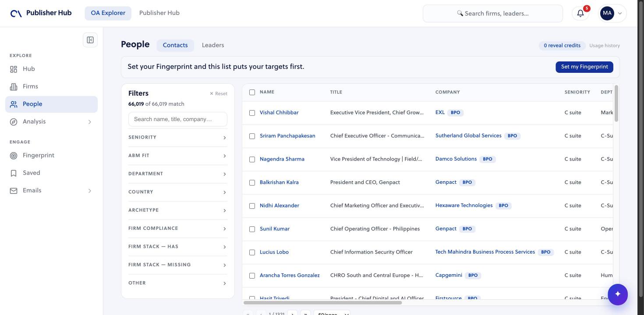Expand the Seniority filter

pyautogui.click(x=177, y=137)
